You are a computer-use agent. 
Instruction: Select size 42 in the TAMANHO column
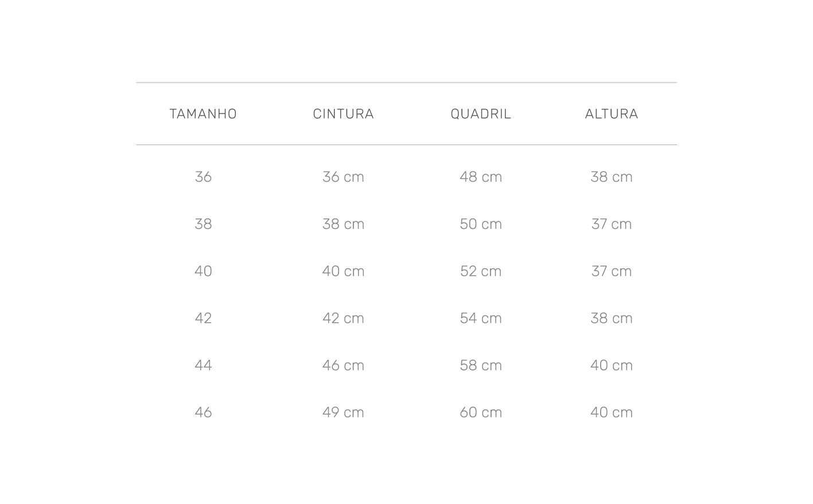coord(203,318)
